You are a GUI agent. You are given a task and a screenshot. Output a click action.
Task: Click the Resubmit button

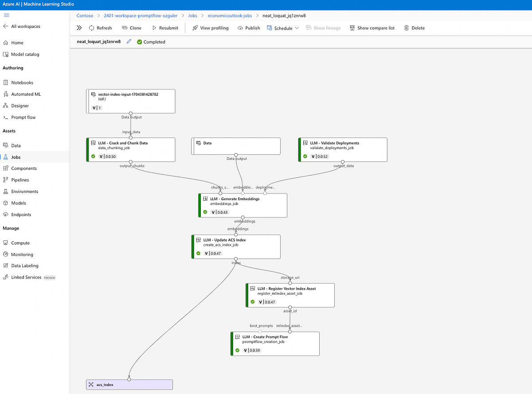tap(164, 28)
